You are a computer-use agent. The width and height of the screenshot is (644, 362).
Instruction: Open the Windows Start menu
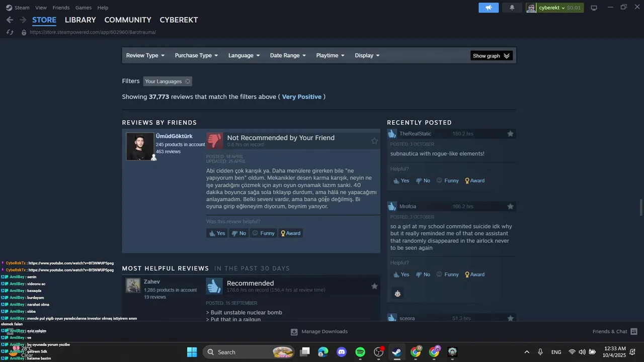coord(192,352)
